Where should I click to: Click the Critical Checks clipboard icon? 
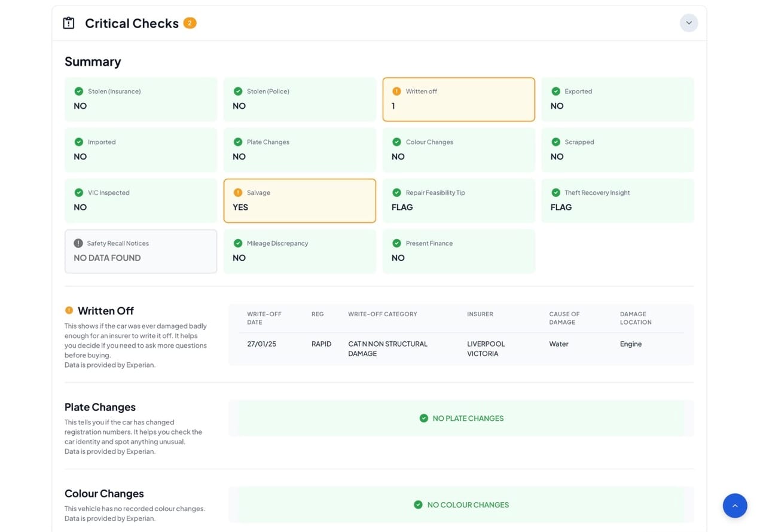69,23
